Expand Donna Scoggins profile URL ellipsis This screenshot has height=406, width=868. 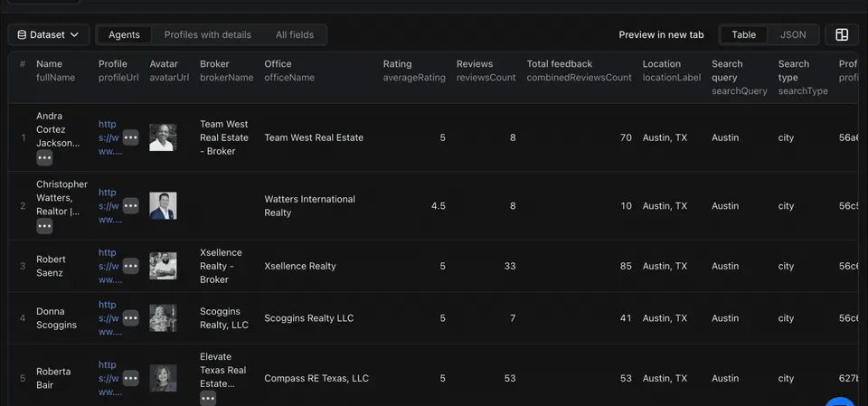tap(130, 318)
